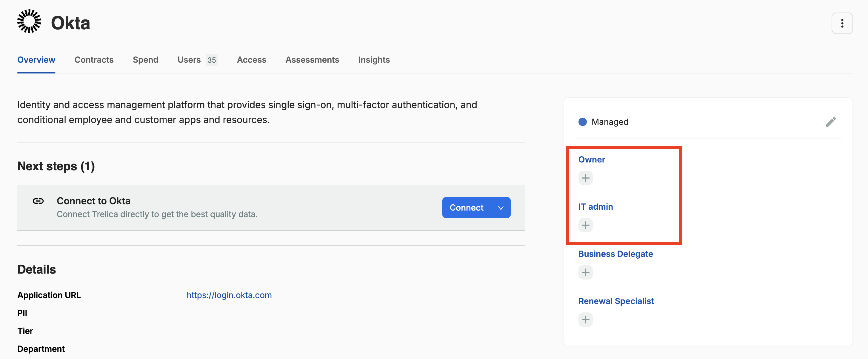The image size is (868, 359).
Task: Open the Spend tab
Action: (x=145, y=60)
